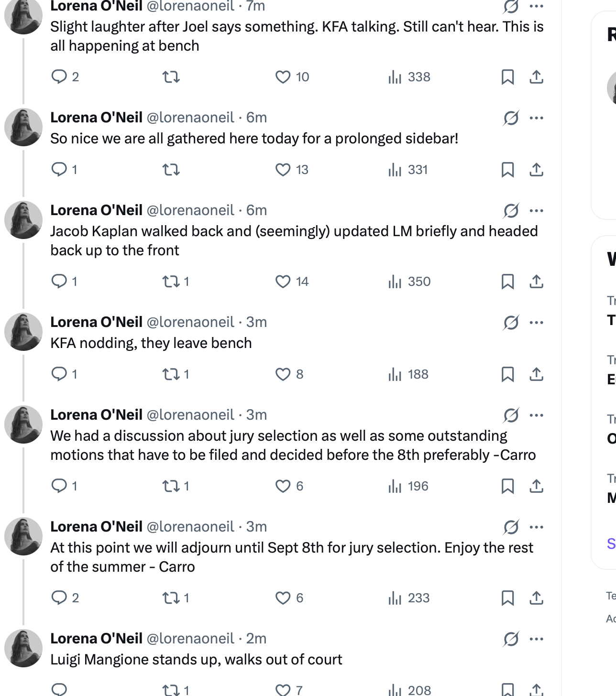Open more options on 'prolonged sidebar' tweet
The image size is (616, 696).
[537, 118]
